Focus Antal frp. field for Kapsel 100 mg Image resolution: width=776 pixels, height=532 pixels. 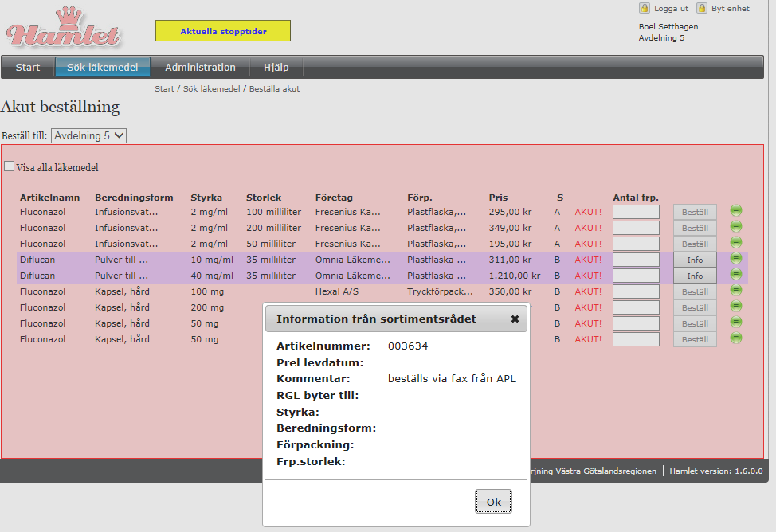click(636, 291)
